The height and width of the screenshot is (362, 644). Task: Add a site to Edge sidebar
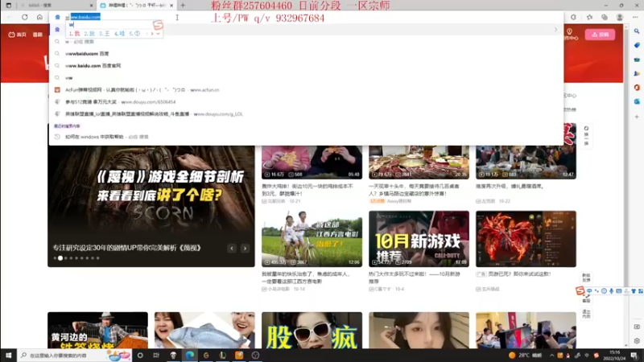637,117
